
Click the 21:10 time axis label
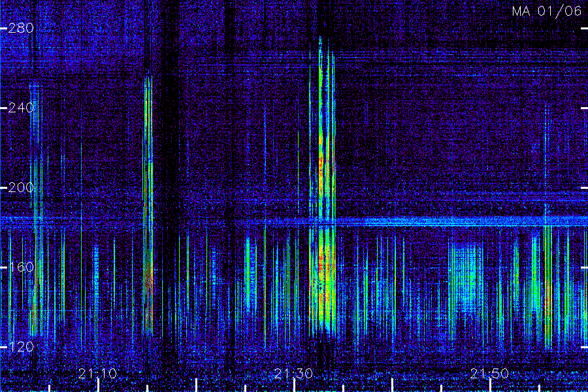click(97, 373)
